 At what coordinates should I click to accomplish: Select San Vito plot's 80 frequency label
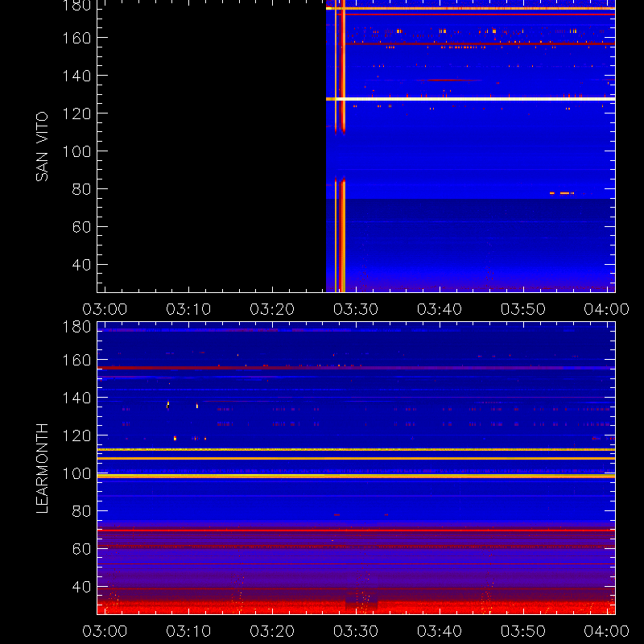tap(81, 189)
